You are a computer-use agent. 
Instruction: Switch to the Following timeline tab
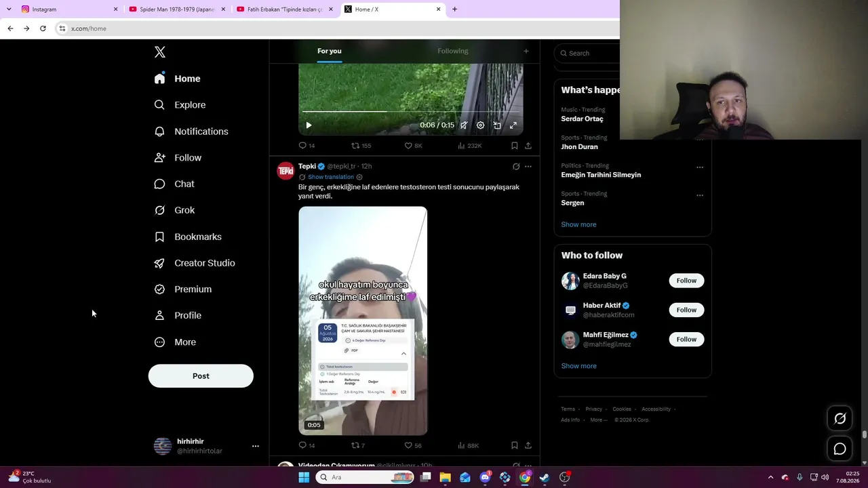tap(452, 51)
